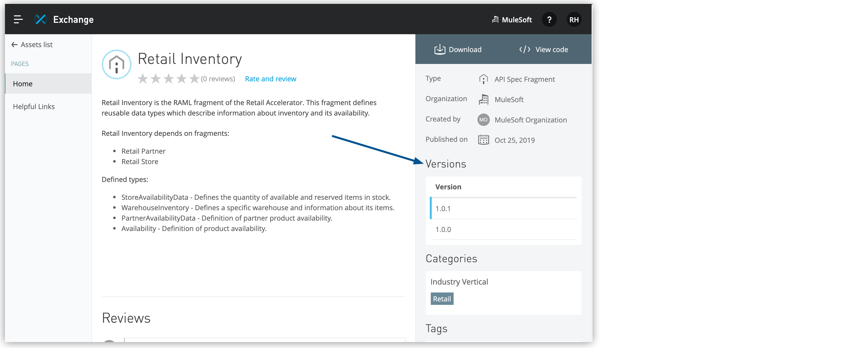Select version 1.0.0 from list
868x348 pixels.
[x=443, y=229]
